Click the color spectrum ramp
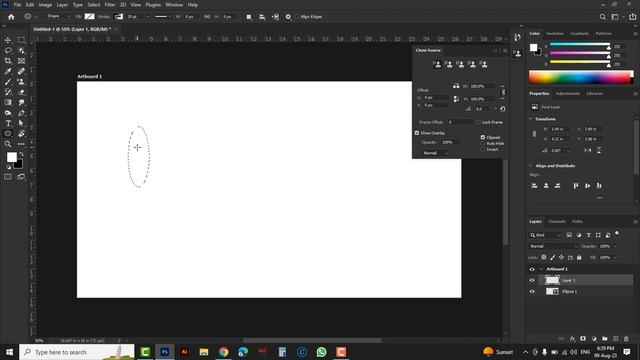Viewport: 640px width, 360px height. [x=580, y=77]
